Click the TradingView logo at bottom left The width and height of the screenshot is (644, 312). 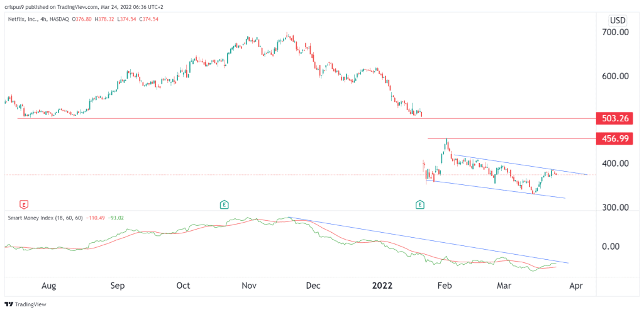(25, 304)
